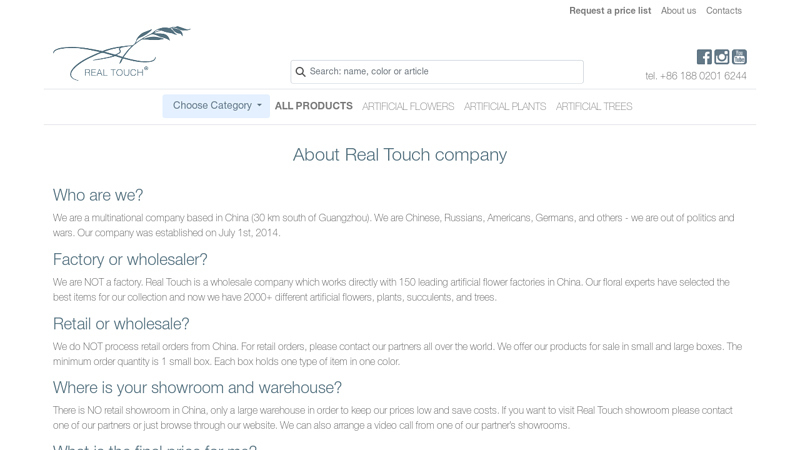Click the Real Touch logo
Viewport: 800px width, 450px height.
click(x=121, y=54)
